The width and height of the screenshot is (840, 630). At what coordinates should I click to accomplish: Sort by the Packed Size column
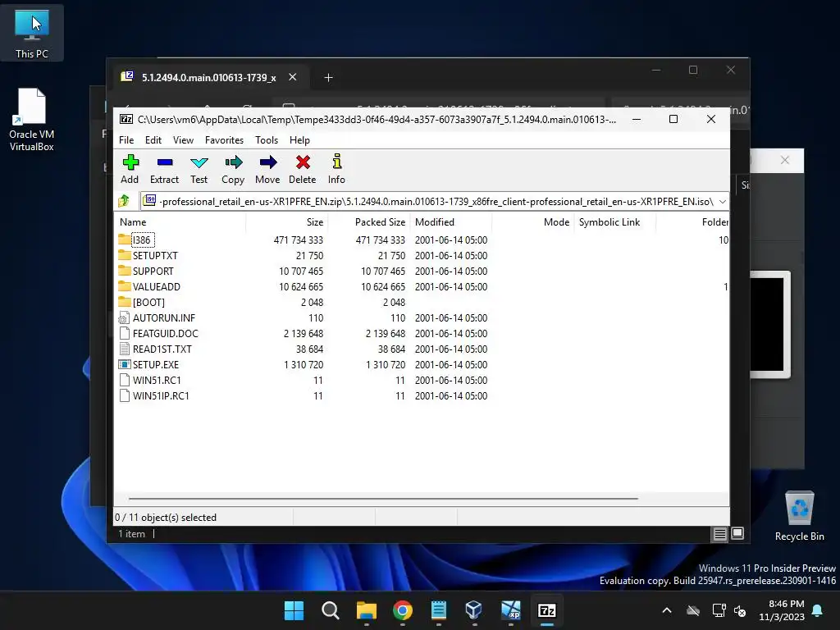[369, 221]
